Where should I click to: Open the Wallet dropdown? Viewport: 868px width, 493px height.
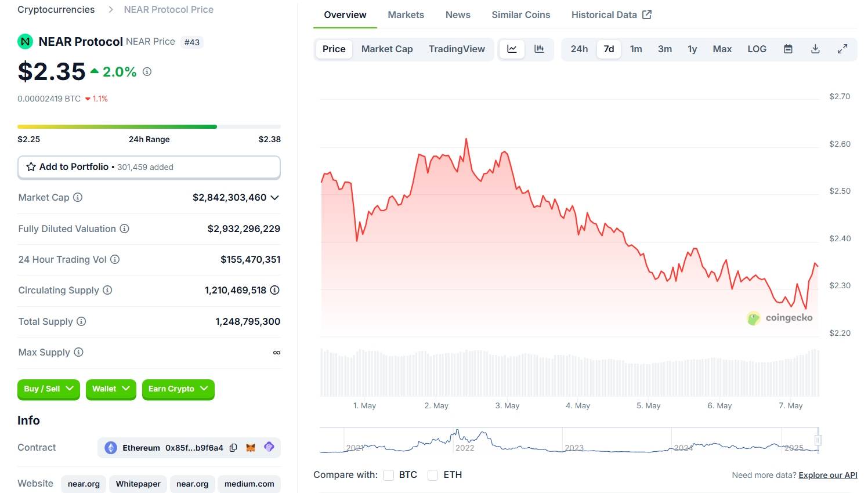click(111, 389)
